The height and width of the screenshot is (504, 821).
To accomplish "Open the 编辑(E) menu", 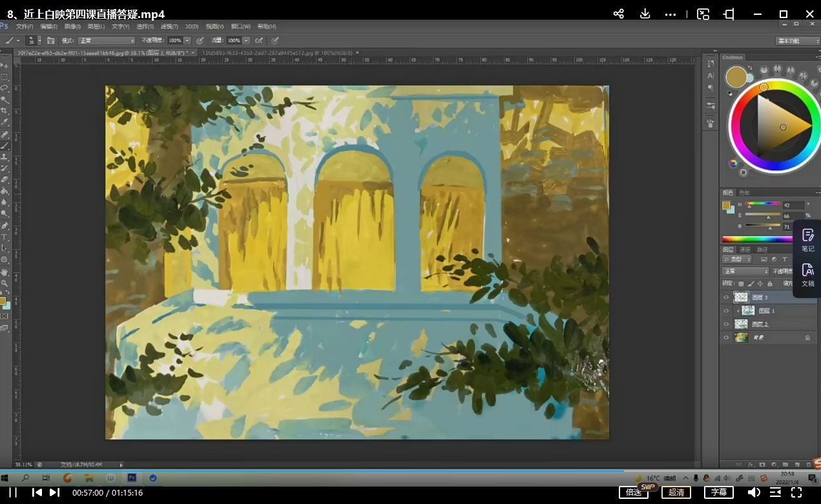I will click(49, 26).
